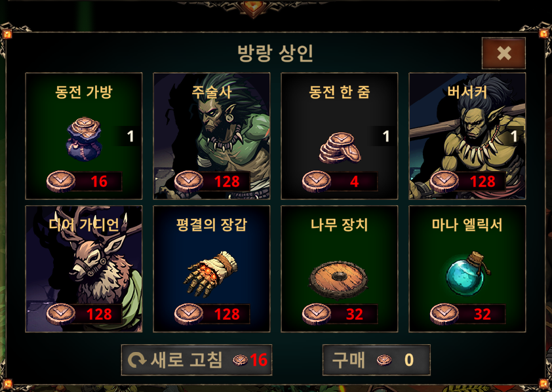Choose the 디어 가디언 deer guardian card
Viewport: 552px width, 392px height.
[84, 269]
